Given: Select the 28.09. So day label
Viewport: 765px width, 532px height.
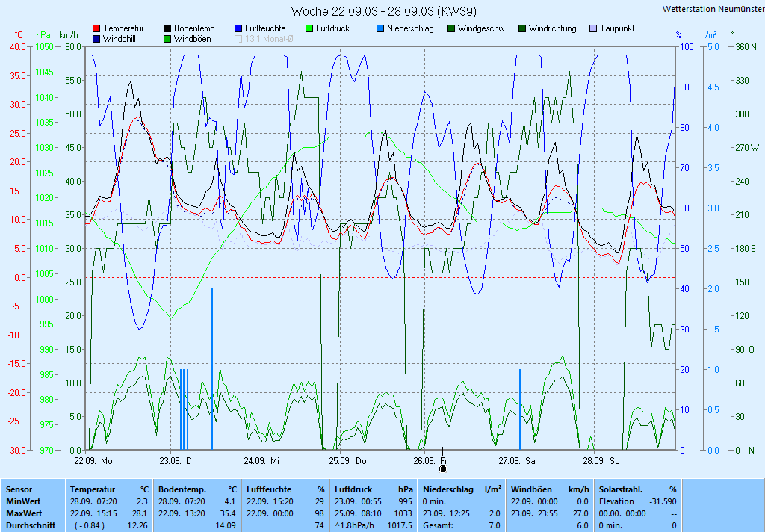Looking at the screenshot, I should click(601, 461).
